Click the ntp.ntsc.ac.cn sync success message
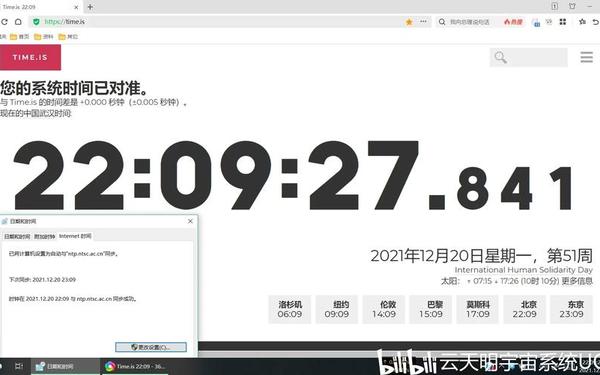This screenshot has width=600, height=375. (x=73, y=298)
